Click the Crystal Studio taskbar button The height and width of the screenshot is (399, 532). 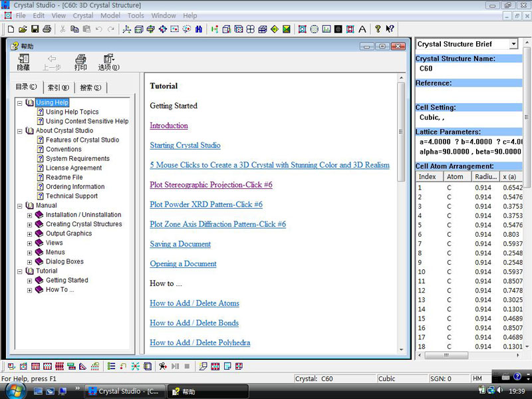(x=125, y=391)
